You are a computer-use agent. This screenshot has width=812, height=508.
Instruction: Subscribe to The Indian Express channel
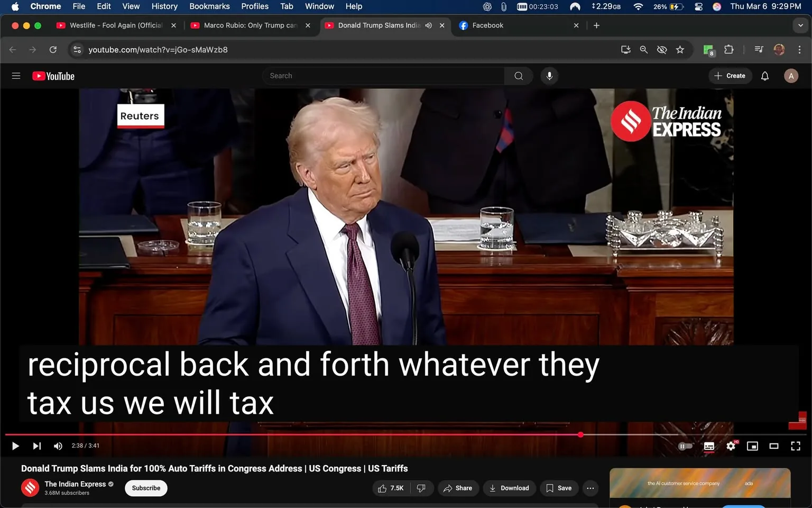tap(145, 488)
